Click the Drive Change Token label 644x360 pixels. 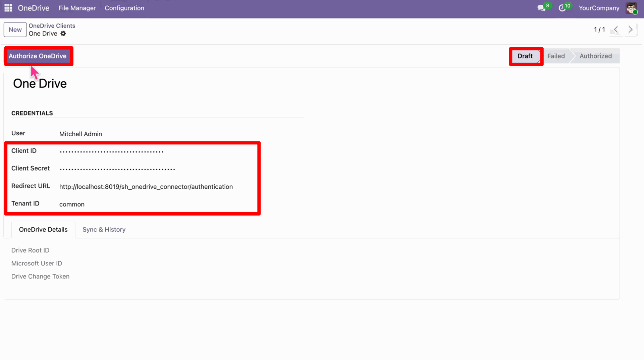tap(40, 277)
